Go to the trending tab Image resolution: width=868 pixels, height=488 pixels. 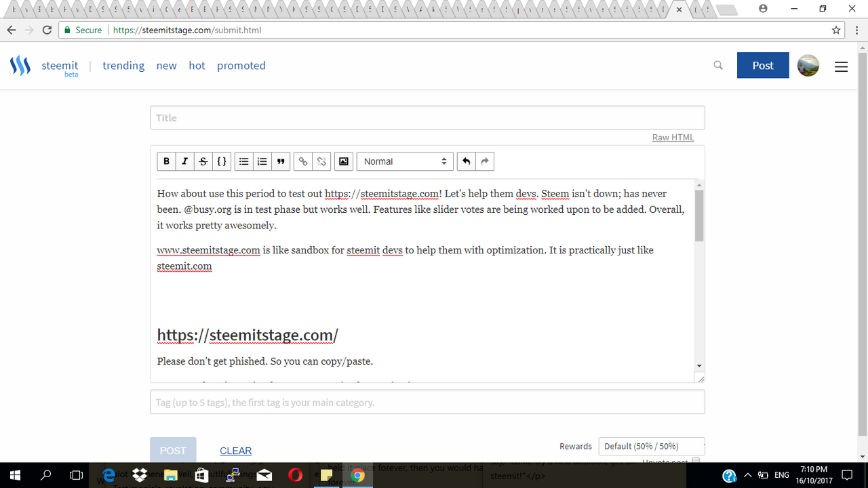[x=123, y=66]
